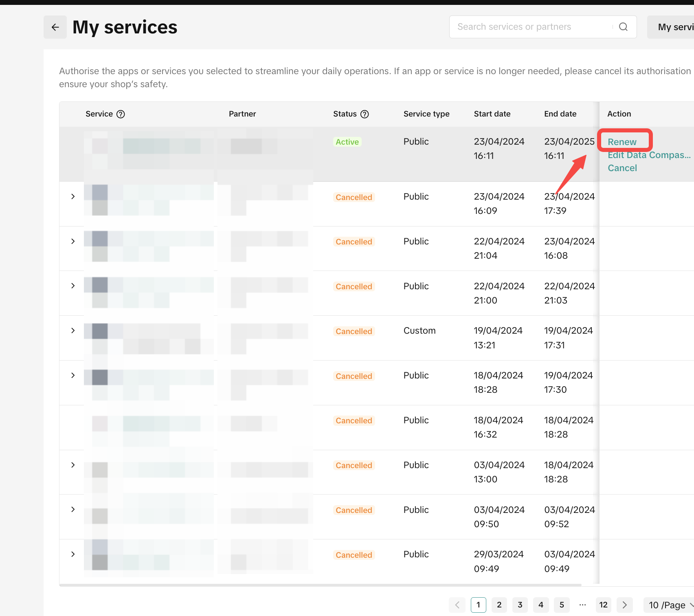Expand the row starting 22/04/2024 21:04
This screenshot has width=694, height=616.
tap(73, 241)
